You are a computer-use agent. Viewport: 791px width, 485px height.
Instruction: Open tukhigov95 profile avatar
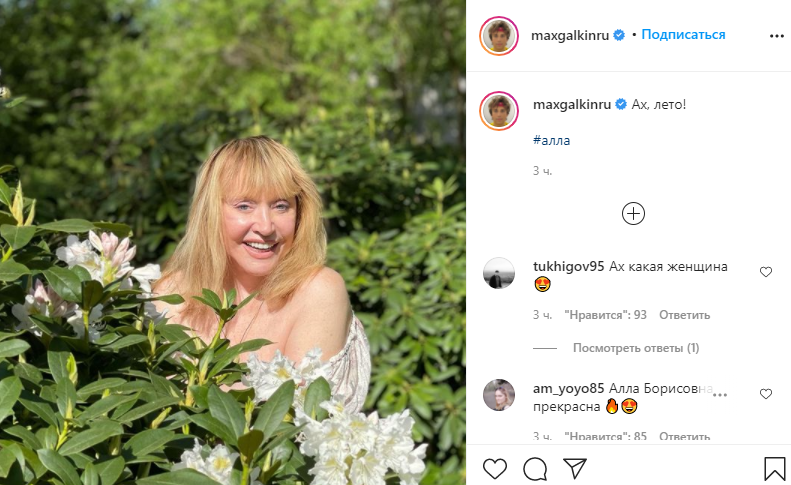coord(499,273)
